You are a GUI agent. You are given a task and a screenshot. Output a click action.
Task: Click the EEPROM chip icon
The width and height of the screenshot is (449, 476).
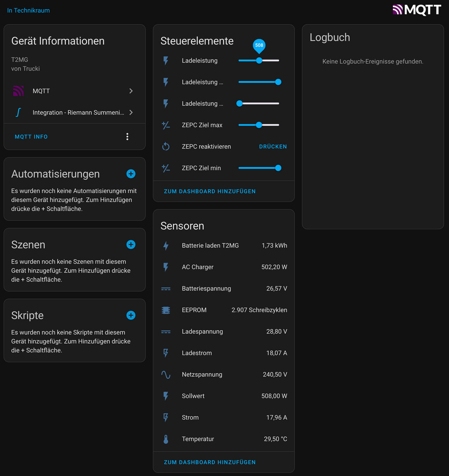(x=166, y=310)
